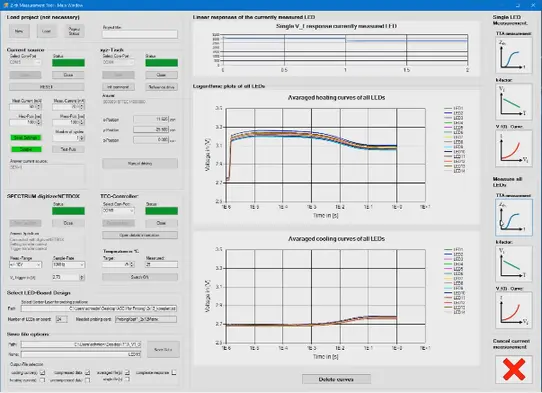The width and height of the screenshot is (542, 393).
Task: Close the xyz-Tisch connection
Action: [161, 75]
